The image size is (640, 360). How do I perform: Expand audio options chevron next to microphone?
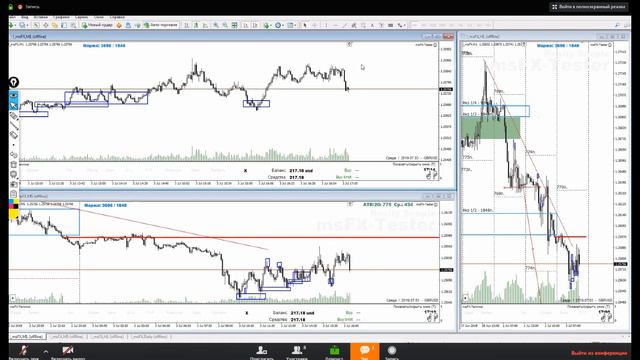pos(46,351)
